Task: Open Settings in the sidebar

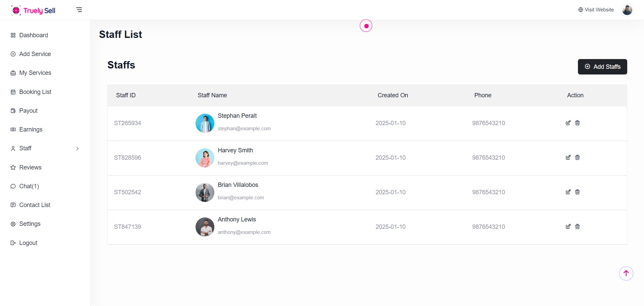Action: pyautogui.click(x=30, y=224)
